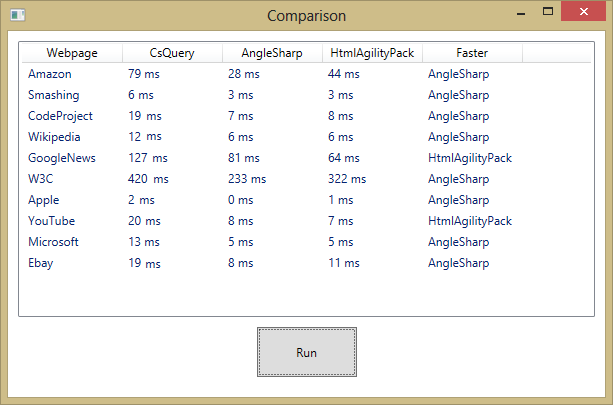The width and height of the screenshot is (613, 405).
Task: Select the W3C row
Action: (x=306, y=179)
